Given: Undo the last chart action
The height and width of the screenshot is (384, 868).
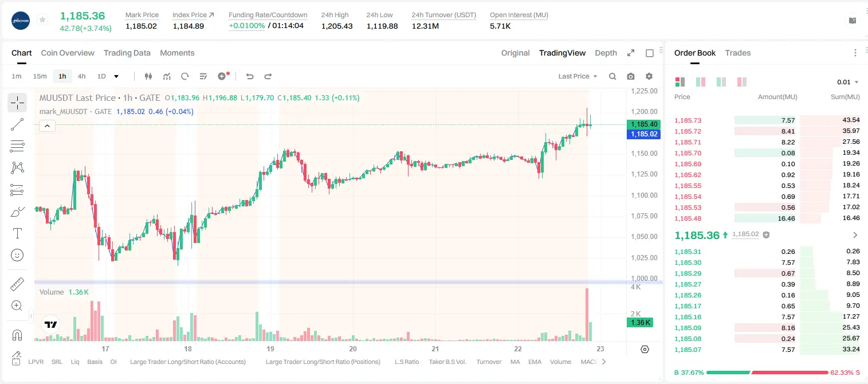Looking at the screenshot, I should [250, 76].
